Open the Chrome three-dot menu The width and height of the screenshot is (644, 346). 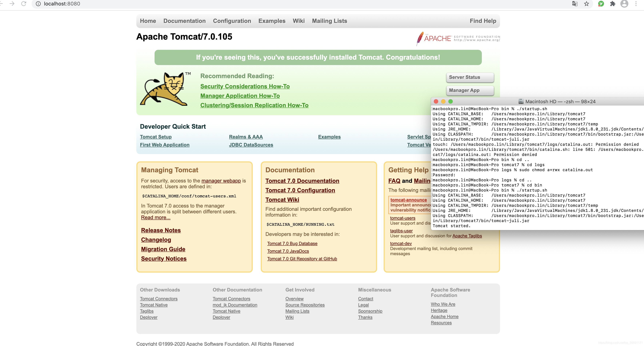point(636,4)
